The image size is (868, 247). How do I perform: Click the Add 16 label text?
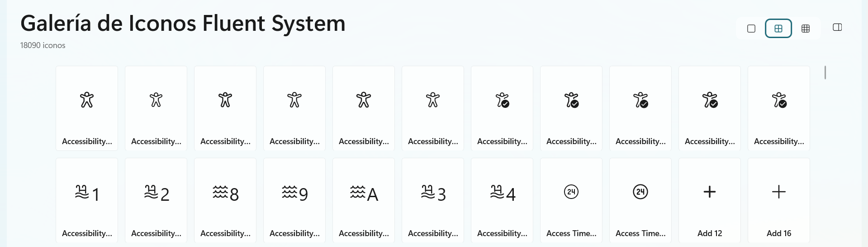click(779, 233)
